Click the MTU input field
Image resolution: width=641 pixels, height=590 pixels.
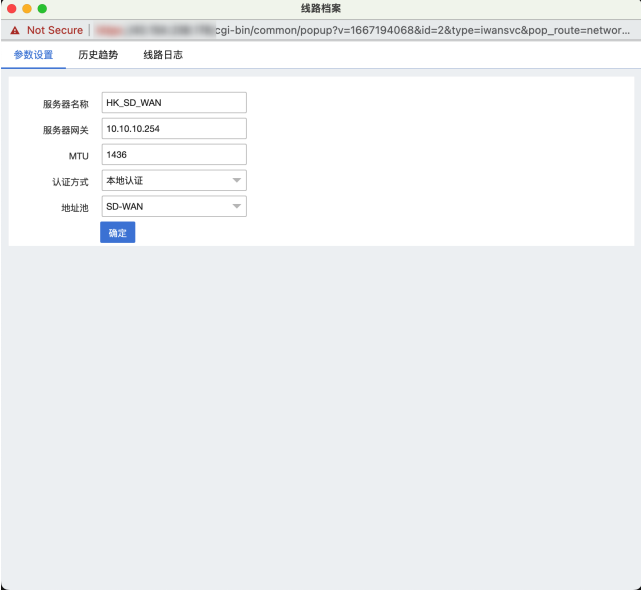coord(174,155)
